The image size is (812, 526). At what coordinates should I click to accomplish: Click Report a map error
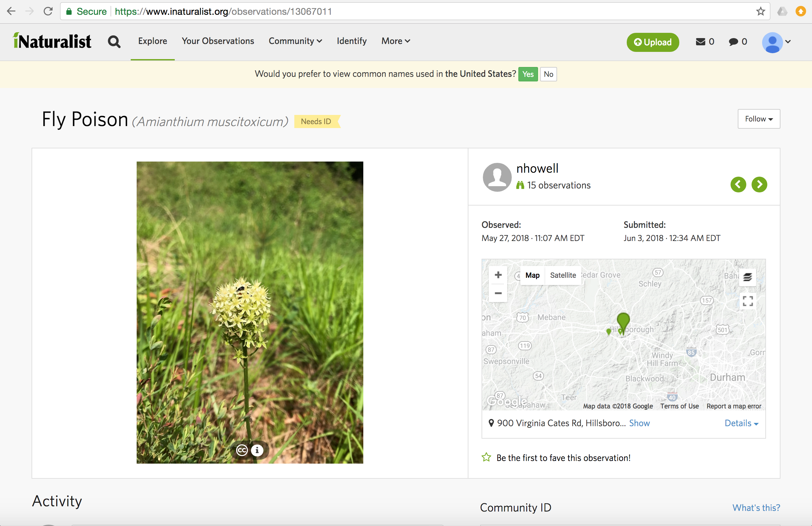tap(733, 406)
